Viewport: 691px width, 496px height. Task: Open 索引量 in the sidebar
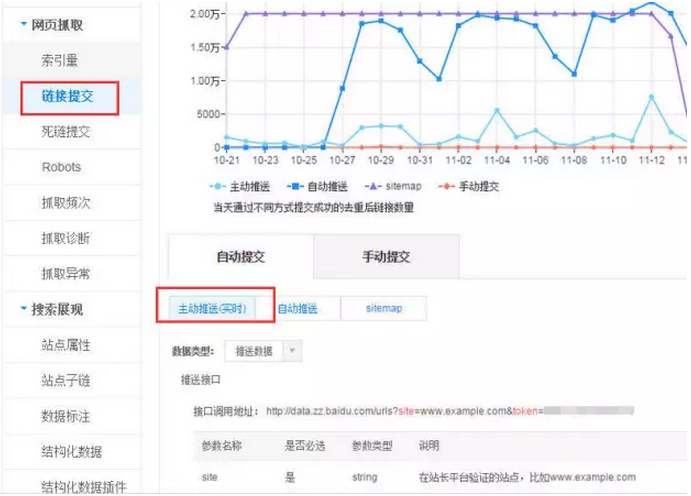[x=59, y=60]
